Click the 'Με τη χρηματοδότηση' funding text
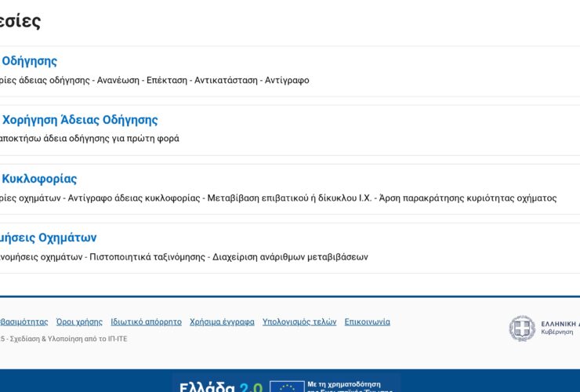This screenshot has height=392, width=580. [x=344, y=384]
